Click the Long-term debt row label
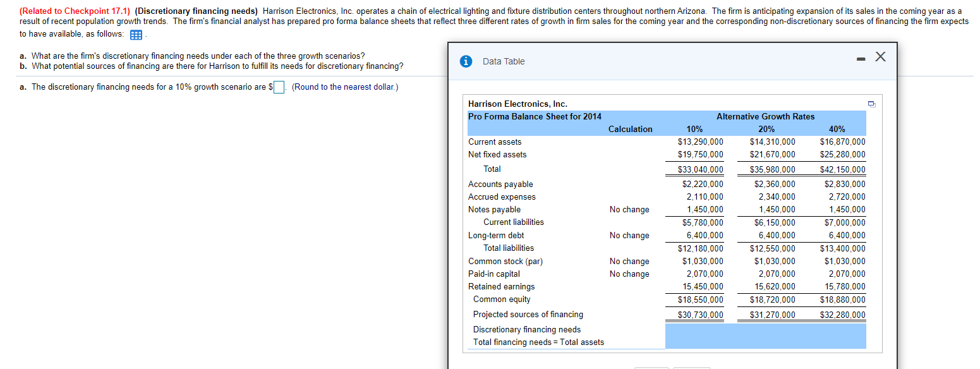 (496, 236)
